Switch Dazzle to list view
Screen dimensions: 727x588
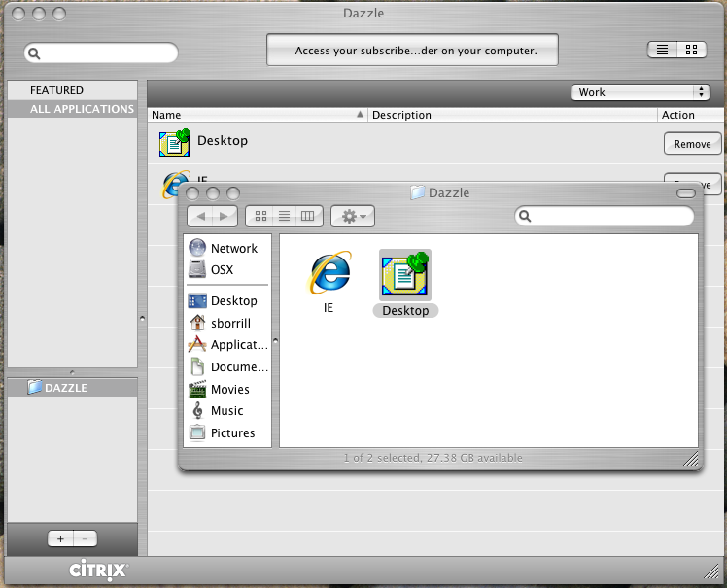pyautogui.click(x=662, y=50)
